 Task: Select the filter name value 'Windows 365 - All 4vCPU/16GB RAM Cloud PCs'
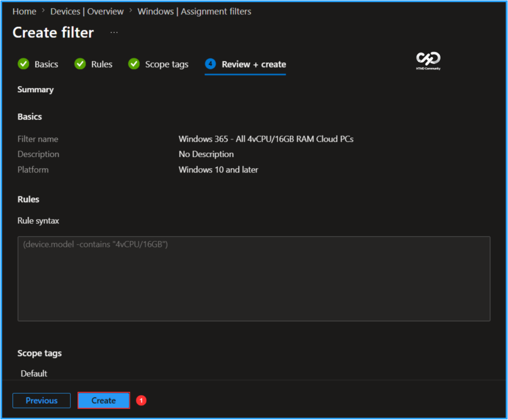tap(266, 139)
